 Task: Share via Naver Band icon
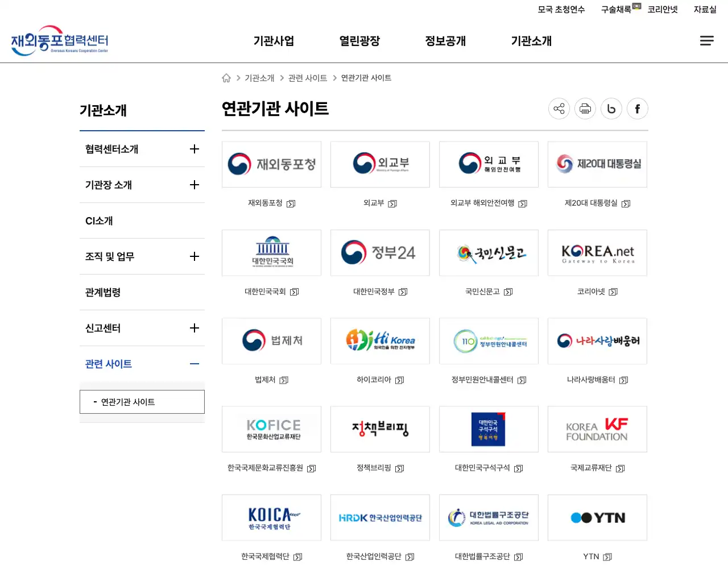click(611, 109)
